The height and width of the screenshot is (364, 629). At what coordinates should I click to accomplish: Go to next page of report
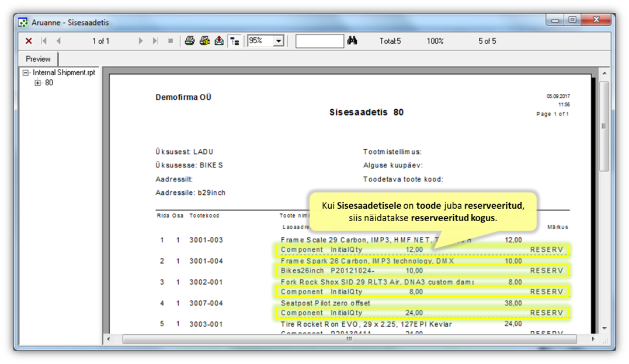click(x=140, y=41)
